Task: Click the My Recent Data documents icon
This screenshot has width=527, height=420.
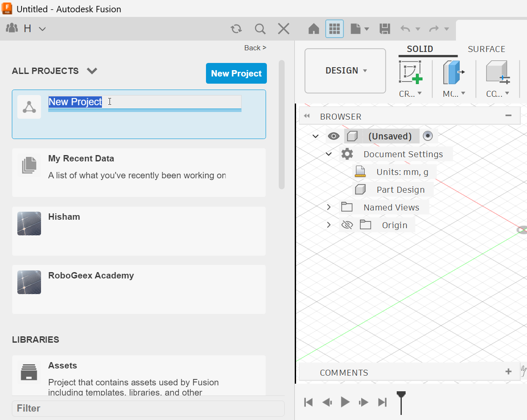Action: click(29, 165)
